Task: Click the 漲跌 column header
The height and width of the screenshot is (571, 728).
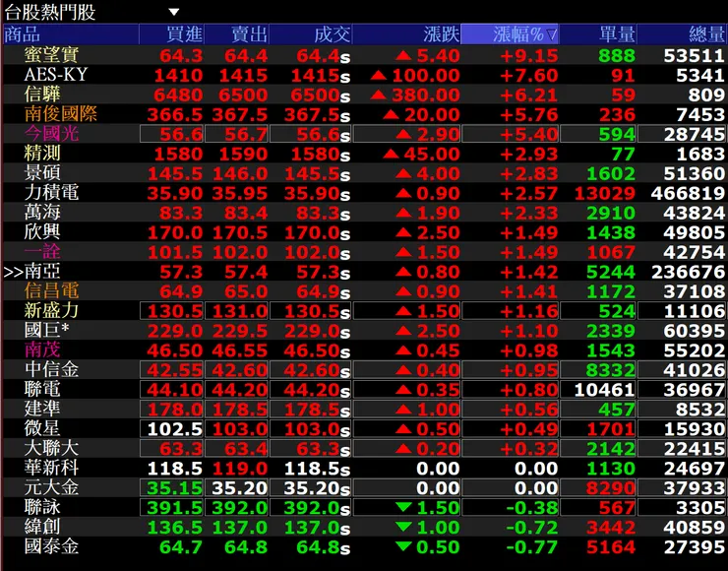Action: tap(406, 33)
